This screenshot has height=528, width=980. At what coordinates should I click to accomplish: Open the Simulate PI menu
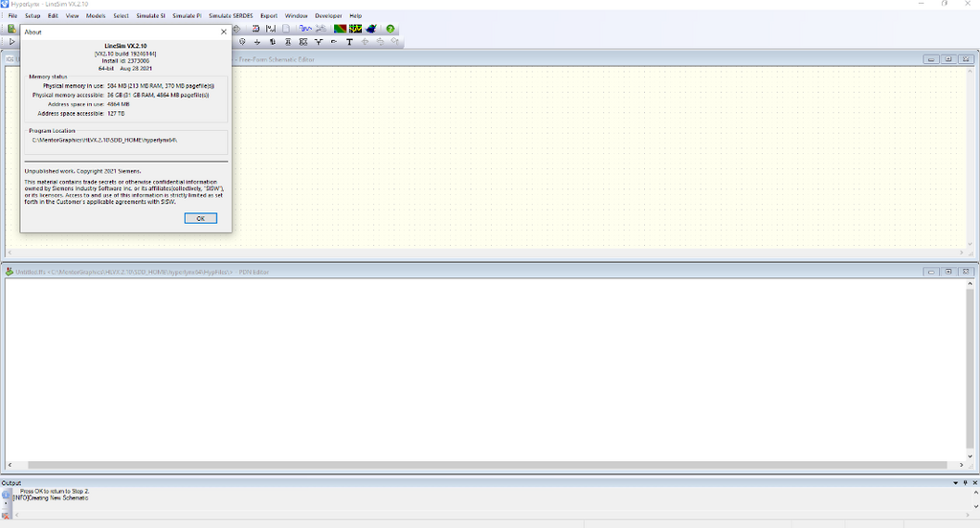[187, 15]
